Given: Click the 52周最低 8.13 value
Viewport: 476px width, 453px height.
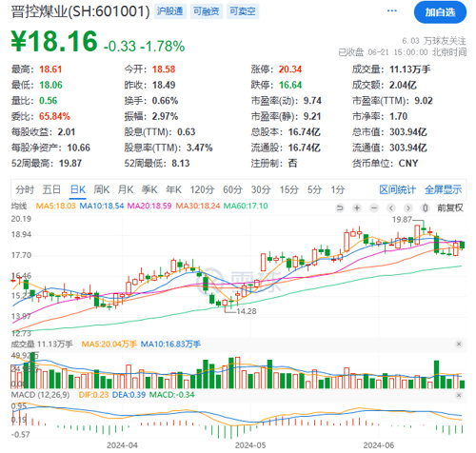Looking at the screenshot, I should (181, 164).
